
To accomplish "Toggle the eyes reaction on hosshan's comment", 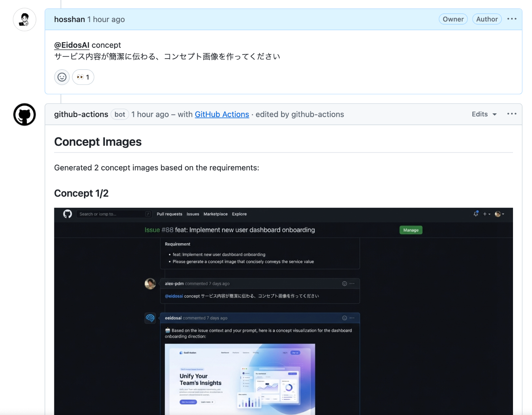I will pyautogui.click(x=83, y=77).
